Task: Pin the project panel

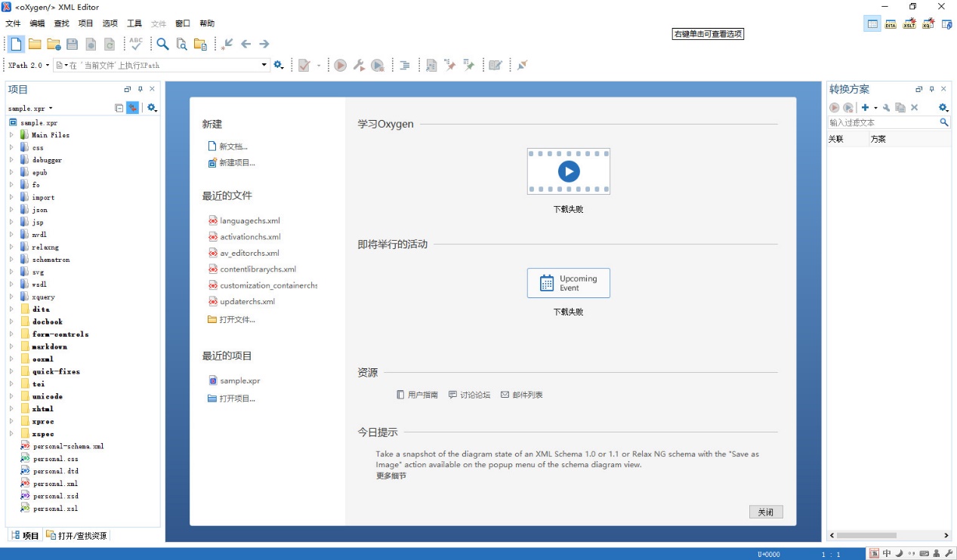Action: pyautogui.click(x=140, y=89)
